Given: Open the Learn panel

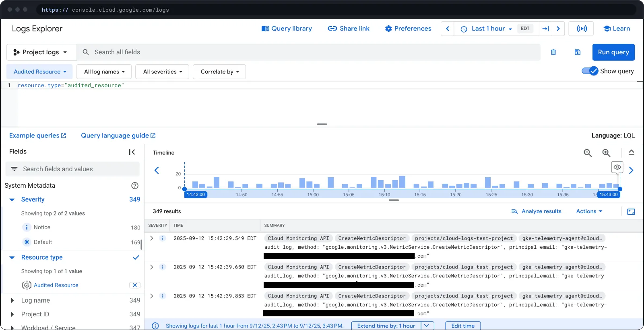Looking at the screenshot, I should coord(617,29).
